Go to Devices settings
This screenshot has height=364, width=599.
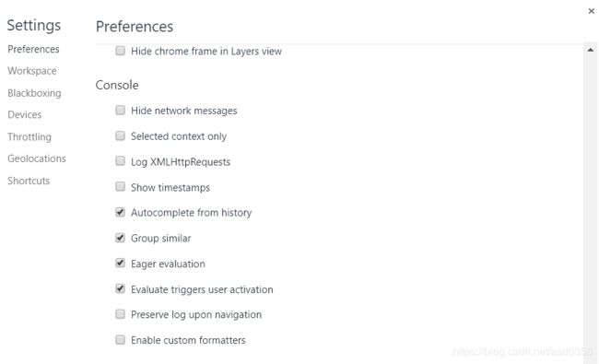click(x=25, y=114)
